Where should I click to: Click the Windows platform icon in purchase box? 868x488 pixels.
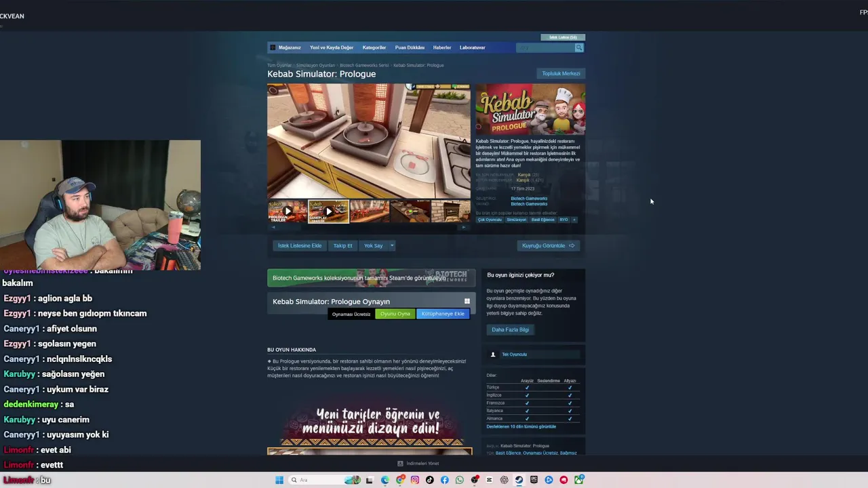(x=467, y=302)
